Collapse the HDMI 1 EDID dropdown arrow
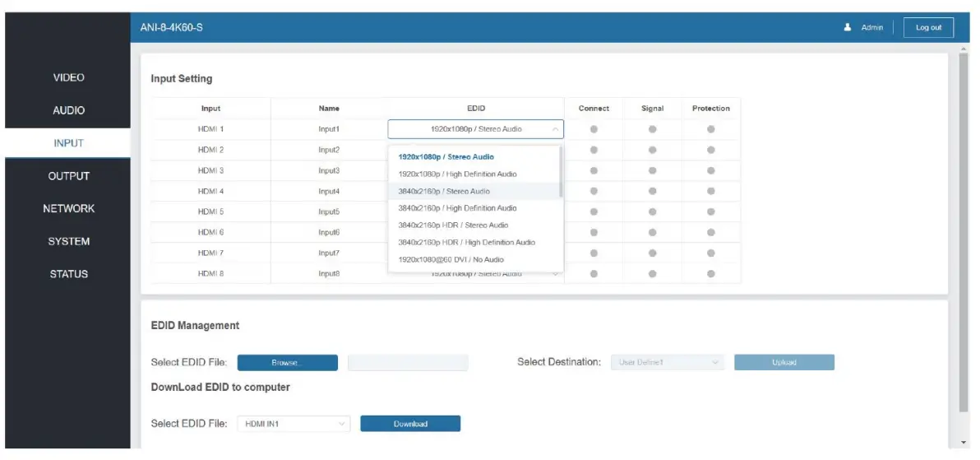The height and width of the screenshot is (460, 980). click(555, 129)
